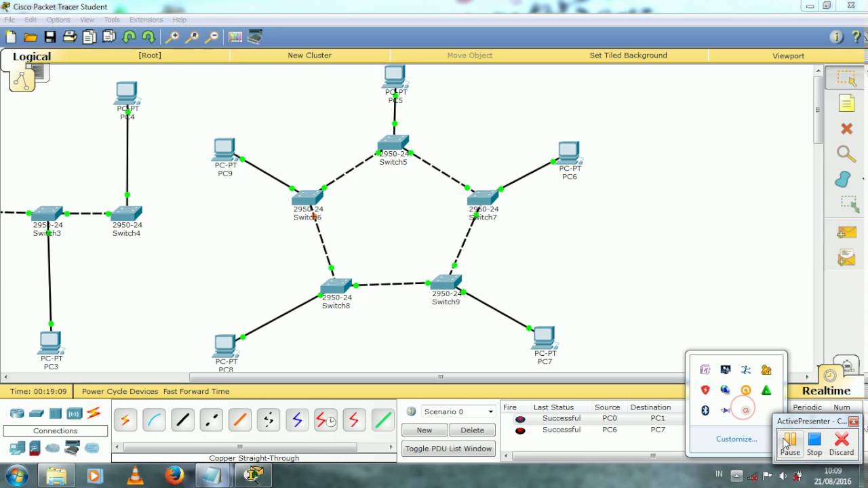Choose the Add Complex PDU envelope tool
868x488 pixels.
846,258
